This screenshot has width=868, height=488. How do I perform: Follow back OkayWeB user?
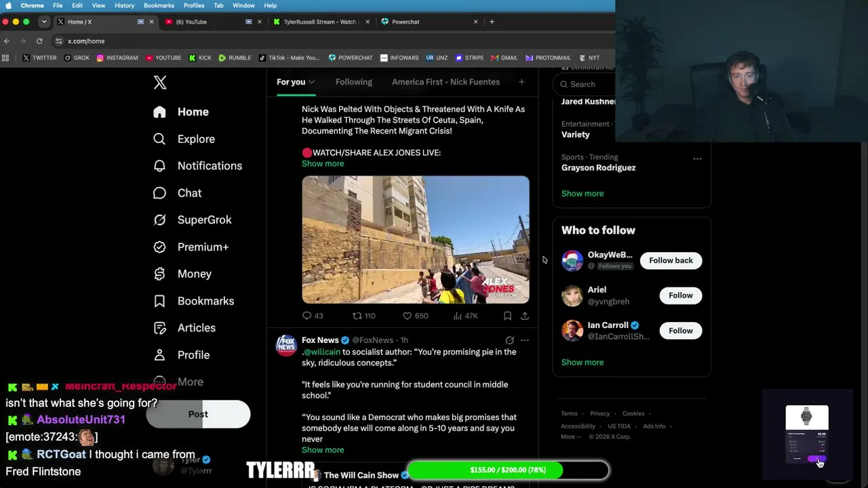pyautogui.click(x=671, y=260)
